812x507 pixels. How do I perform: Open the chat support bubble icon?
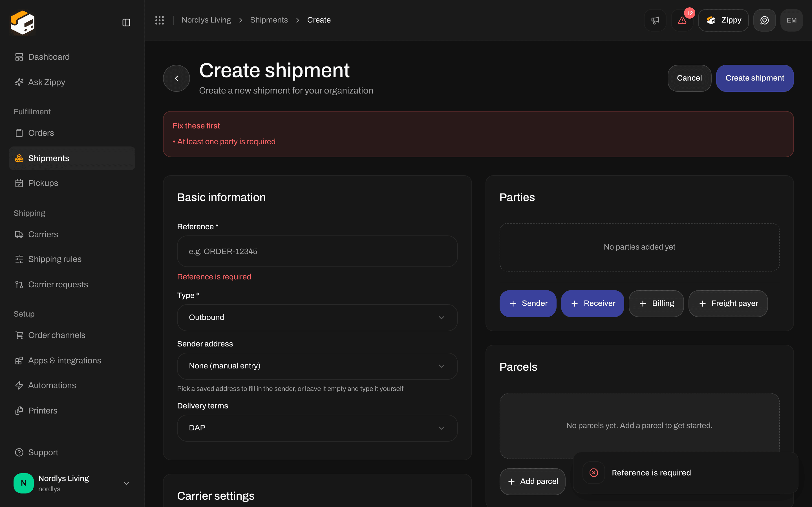[764, 20]
